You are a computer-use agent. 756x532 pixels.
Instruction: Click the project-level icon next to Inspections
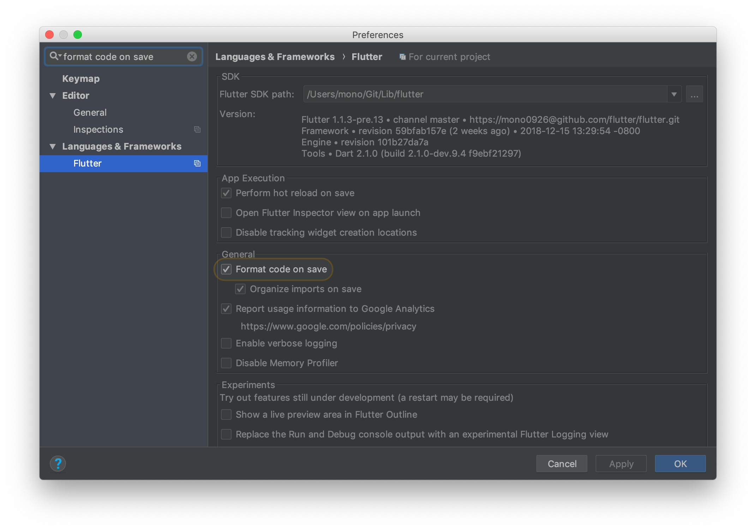(197, 129)
